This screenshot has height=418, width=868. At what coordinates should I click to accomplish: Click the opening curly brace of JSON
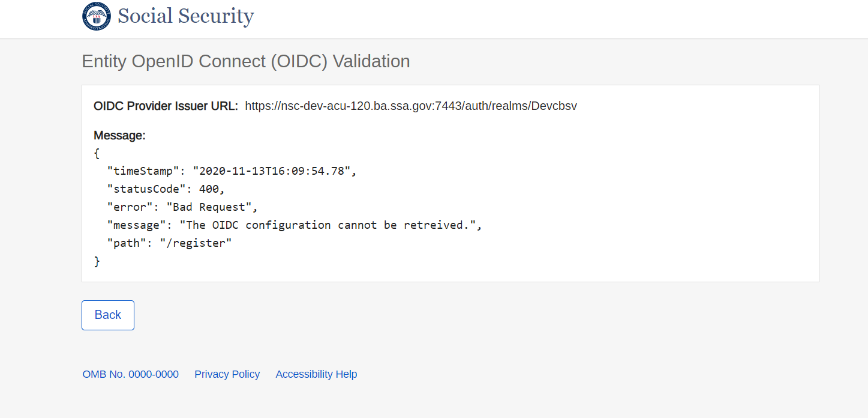pyautogui.click(x=97, y=154)
